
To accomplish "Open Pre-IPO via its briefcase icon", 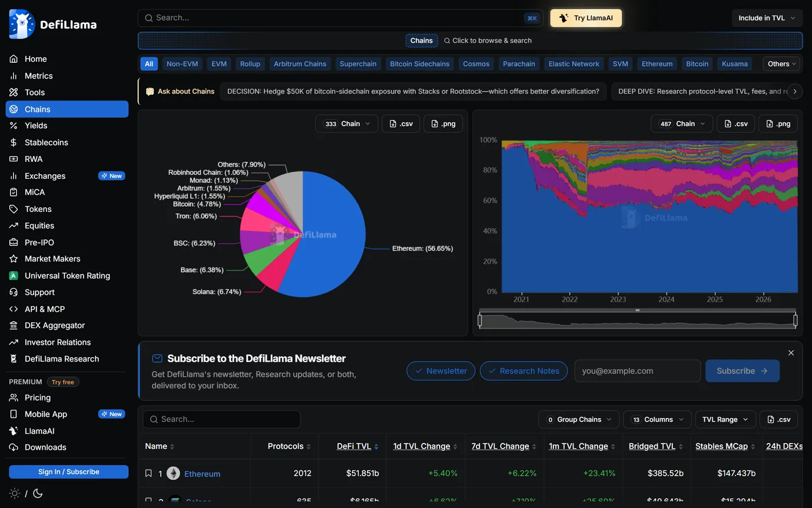I will tap(13, 243).
